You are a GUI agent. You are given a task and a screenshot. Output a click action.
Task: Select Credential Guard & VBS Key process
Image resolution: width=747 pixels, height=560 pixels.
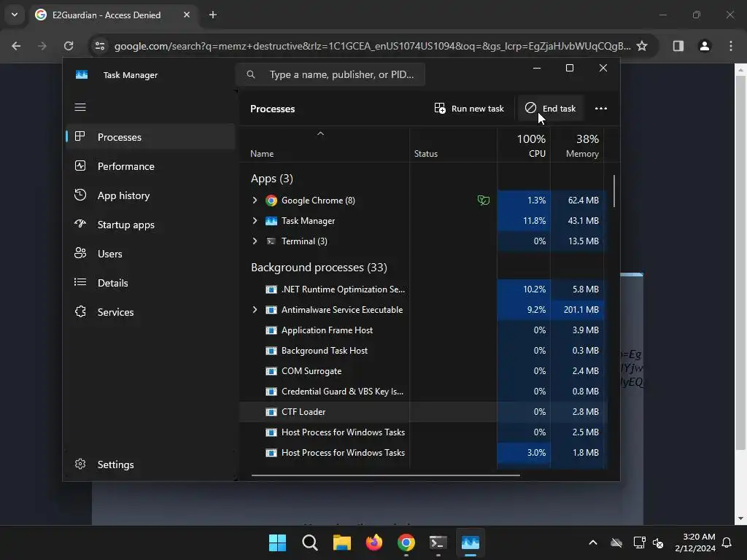(422, 392)
